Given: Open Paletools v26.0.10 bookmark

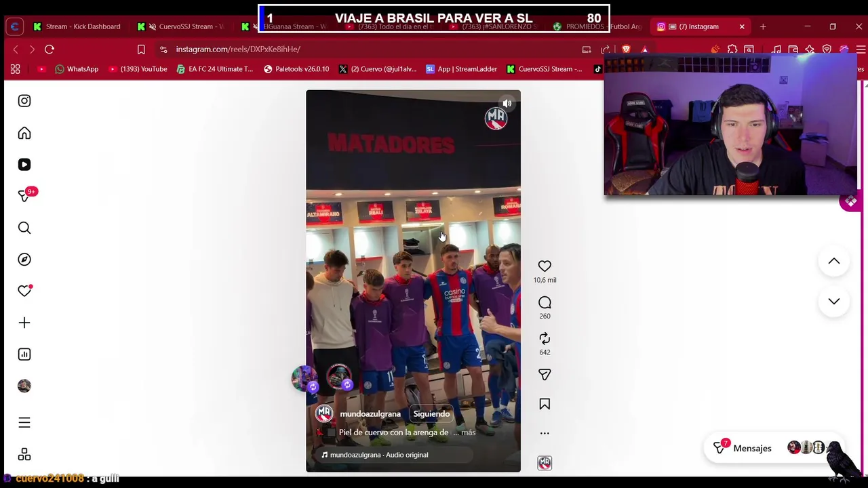Looking at the screenshot, I should pos(296,69).
